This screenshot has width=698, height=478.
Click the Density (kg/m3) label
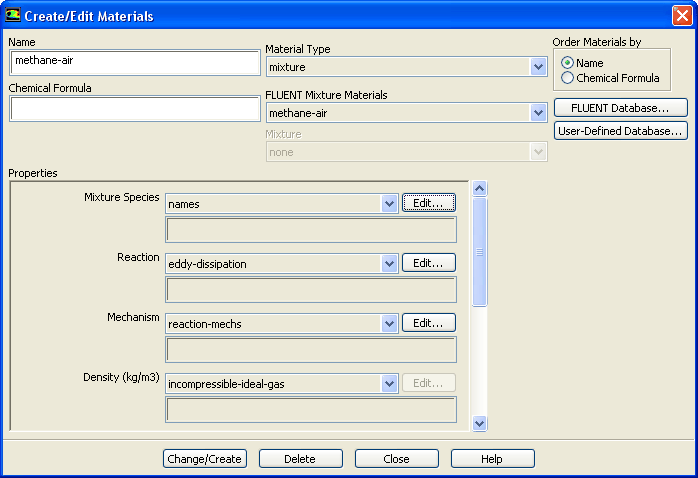pos(121,377)
